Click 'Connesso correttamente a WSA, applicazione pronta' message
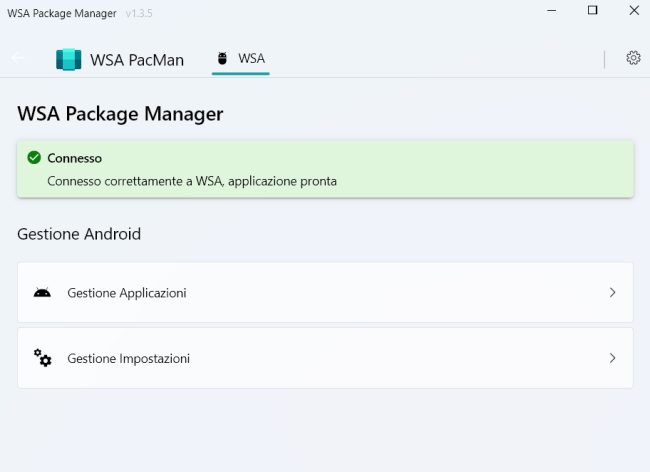 [x=192, y=181]
